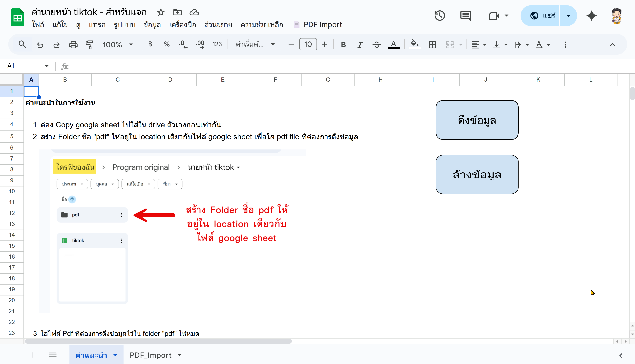The width and height of the screenshot is (635, 364).
Task: Click the ดึงข้อมูล button
Action: [x=477, y=120]
